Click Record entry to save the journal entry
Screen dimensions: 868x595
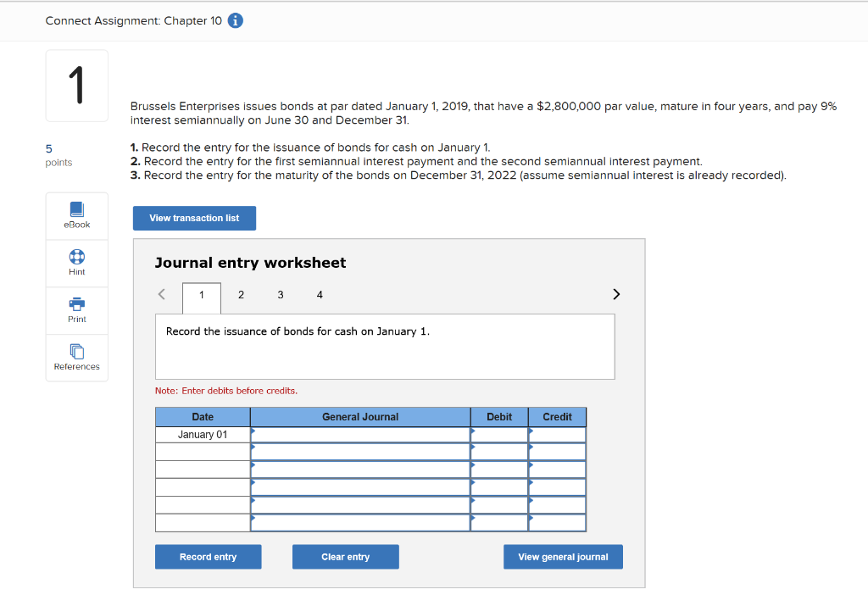208,557
